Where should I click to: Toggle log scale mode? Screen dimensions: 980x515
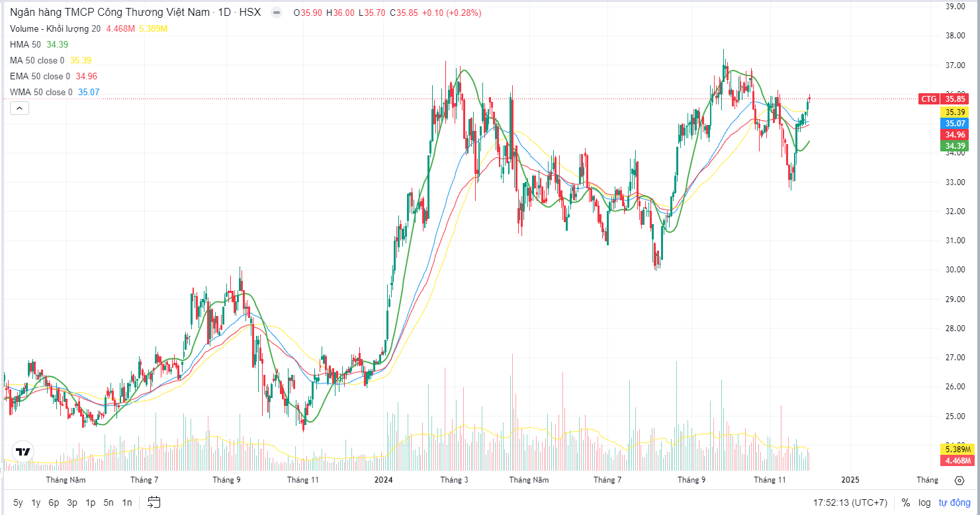924,502
